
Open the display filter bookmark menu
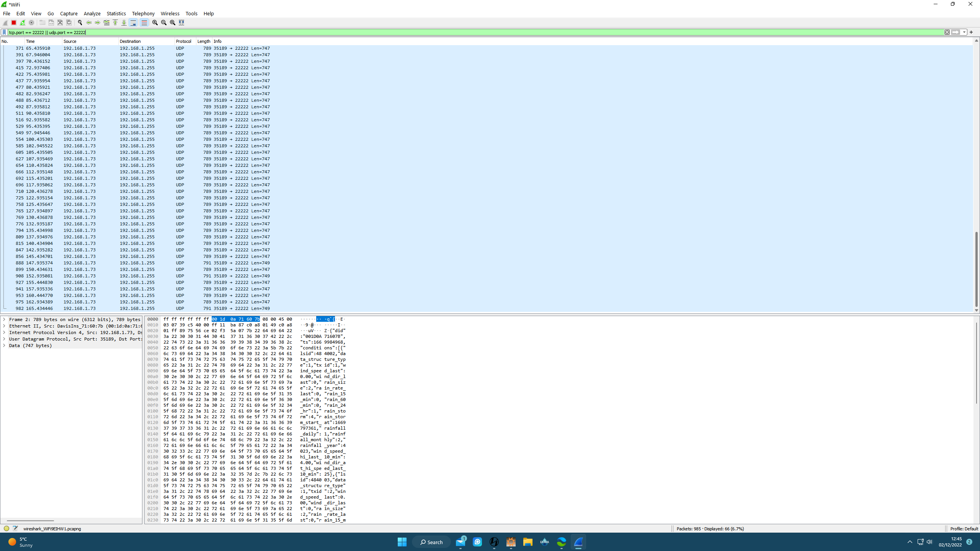(4, 32)
